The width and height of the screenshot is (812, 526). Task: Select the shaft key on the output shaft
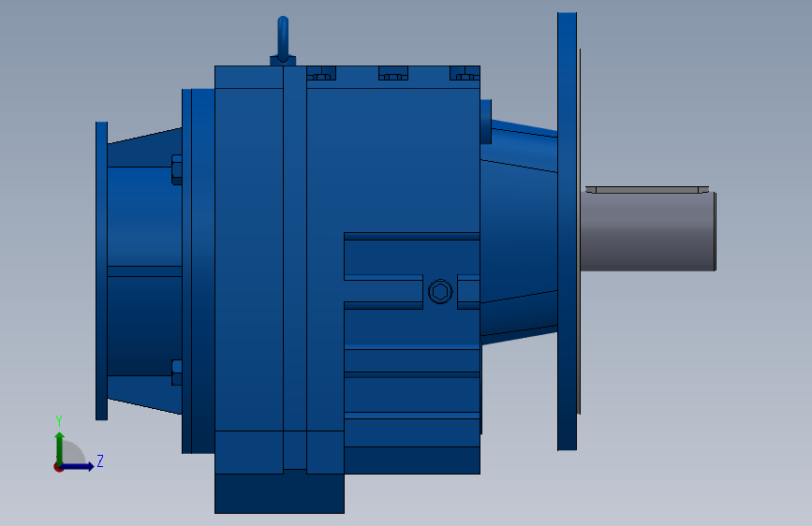click(647, 189)
